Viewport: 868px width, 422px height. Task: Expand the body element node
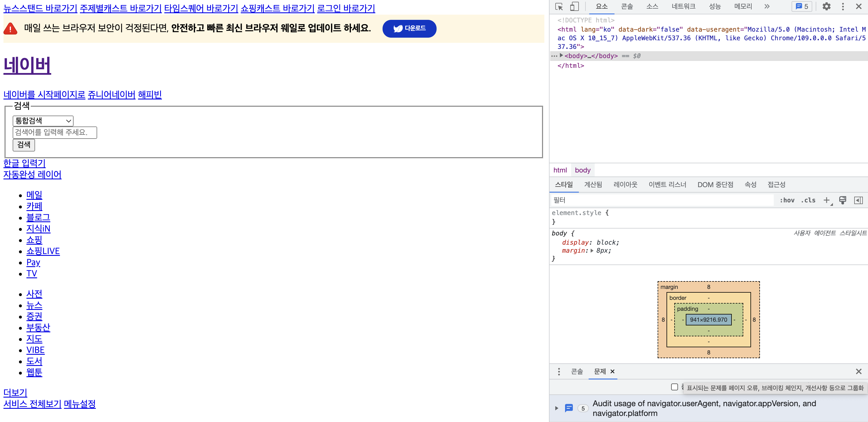click(561, 55)
